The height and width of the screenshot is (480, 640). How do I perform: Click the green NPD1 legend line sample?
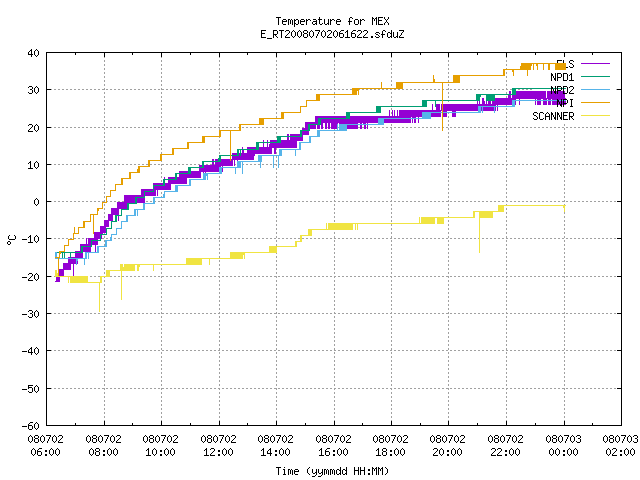[595, 77]
